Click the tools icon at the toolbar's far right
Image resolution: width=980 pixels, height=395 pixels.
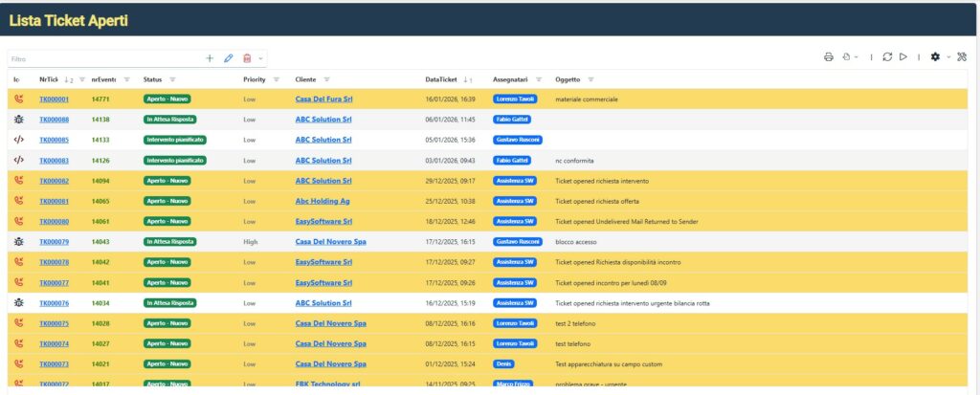coord(962,57)
